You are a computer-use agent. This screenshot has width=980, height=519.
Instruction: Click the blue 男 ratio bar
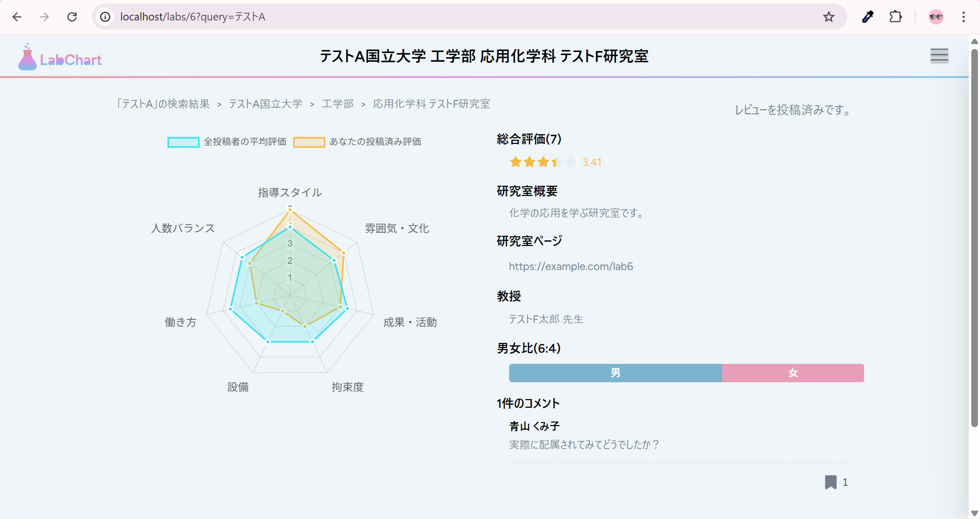coord(615,373)
